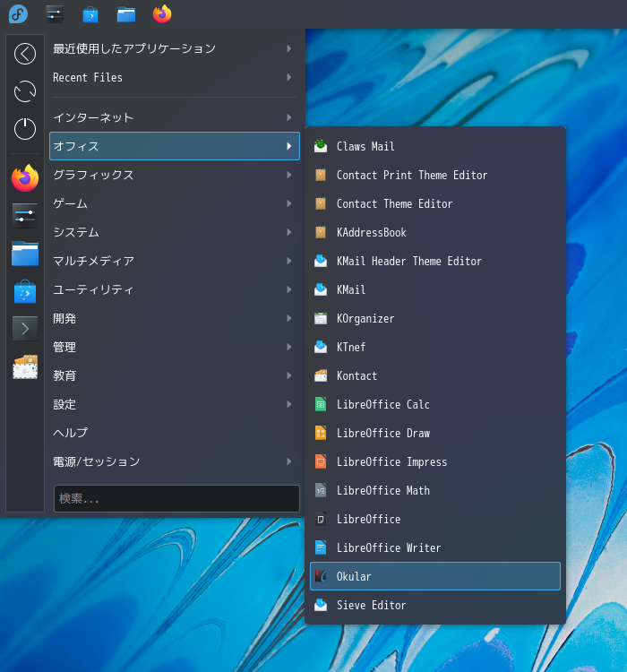Launch Discover store from the top panel

(90, 14)
